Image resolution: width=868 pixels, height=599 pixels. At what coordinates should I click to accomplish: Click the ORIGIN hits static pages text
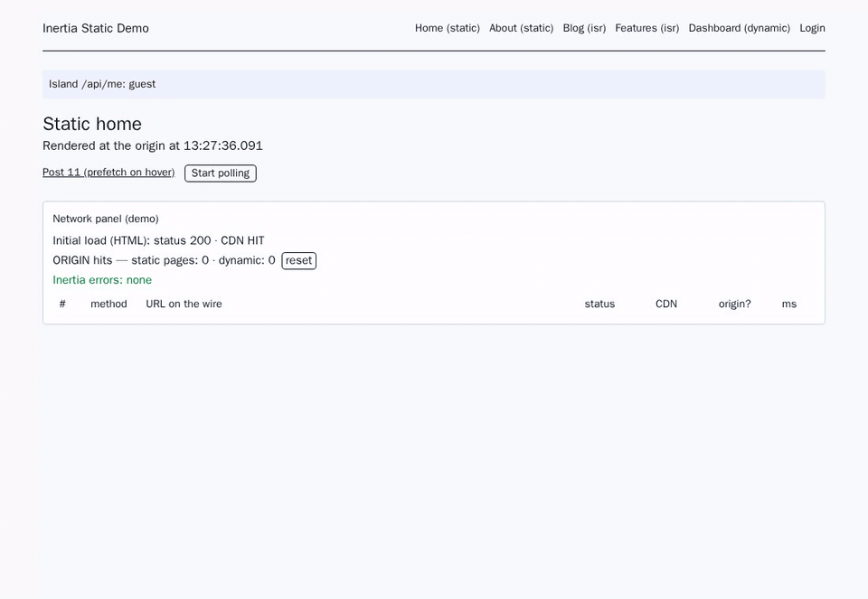coord(164,260)
